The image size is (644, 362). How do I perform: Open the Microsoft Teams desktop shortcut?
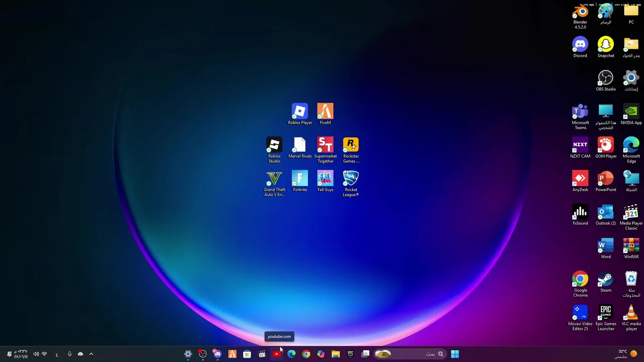[580, 117]
